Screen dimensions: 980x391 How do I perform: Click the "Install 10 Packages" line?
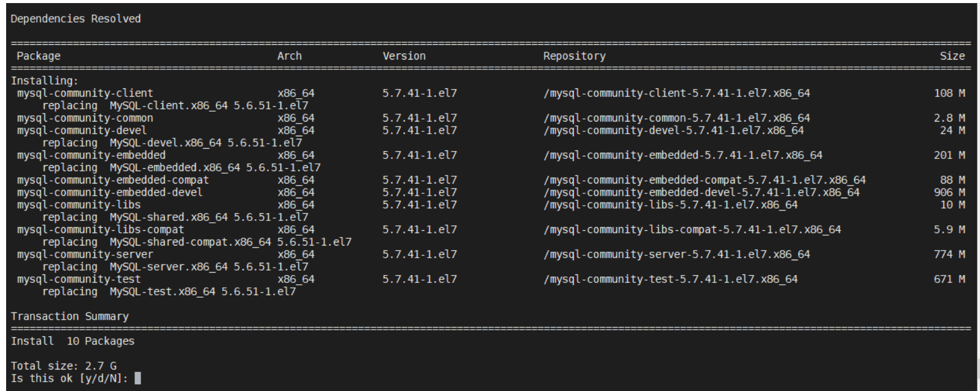(x=72, y=341)
